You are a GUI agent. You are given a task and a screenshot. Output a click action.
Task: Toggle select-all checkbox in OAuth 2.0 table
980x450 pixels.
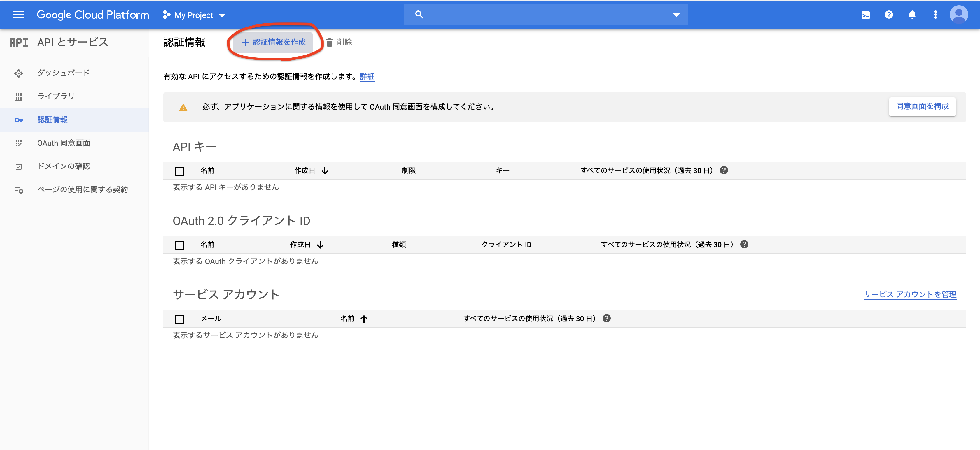(x=180, y=245)
